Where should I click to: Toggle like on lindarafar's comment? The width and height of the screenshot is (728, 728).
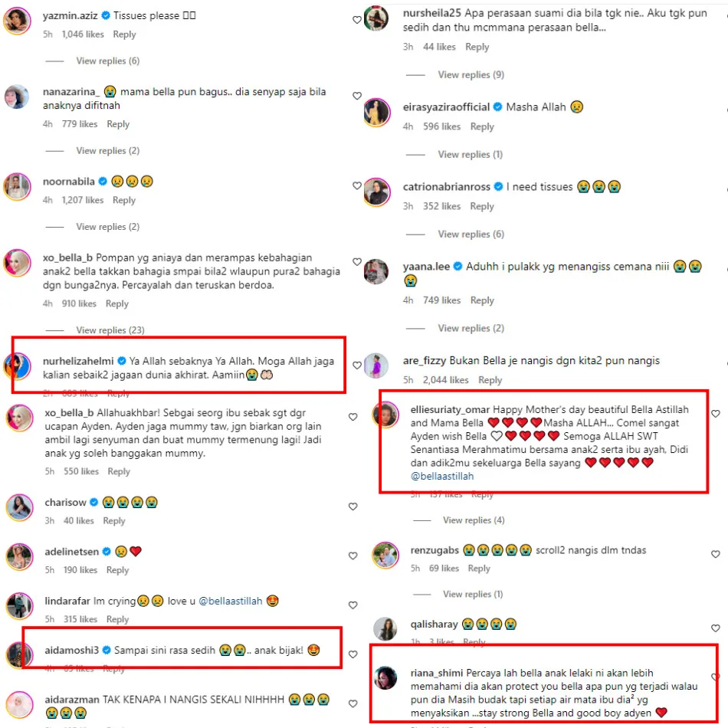[353, 605]
